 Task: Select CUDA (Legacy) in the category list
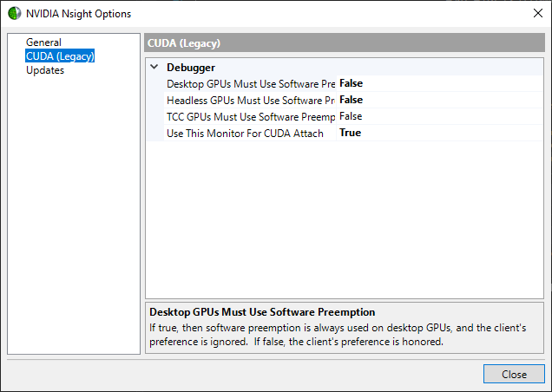(60, 56)
